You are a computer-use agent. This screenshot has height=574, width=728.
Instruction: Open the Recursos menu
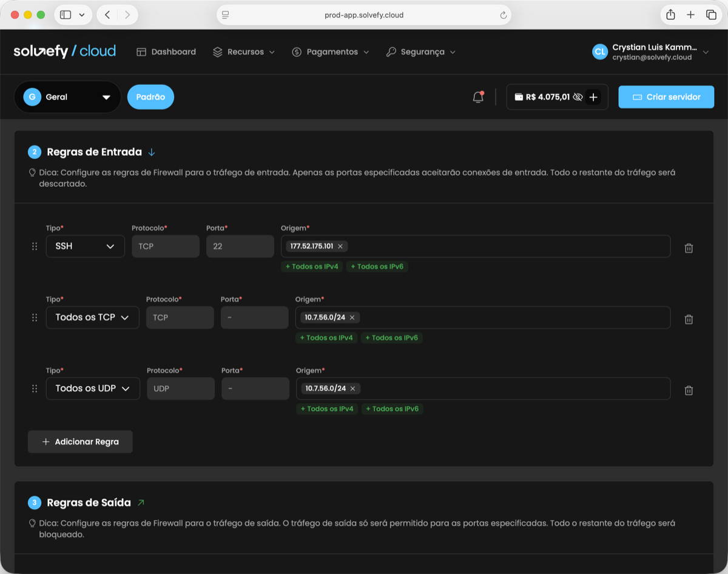[x=244, y=52]
